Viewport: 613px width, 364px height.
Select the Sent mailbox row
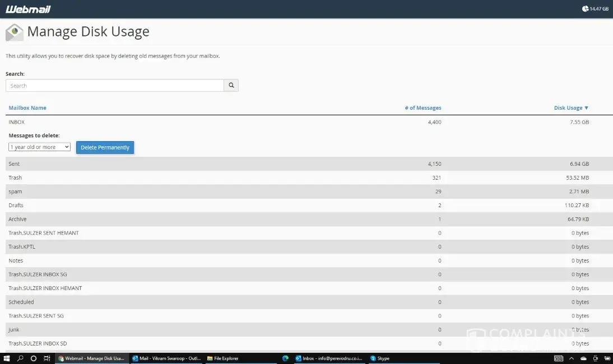(14, 164)
